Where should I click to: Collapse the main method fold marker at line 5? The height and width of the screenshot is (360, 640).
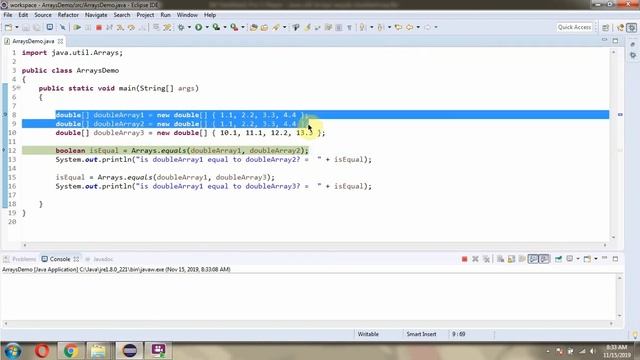point(19,87)
